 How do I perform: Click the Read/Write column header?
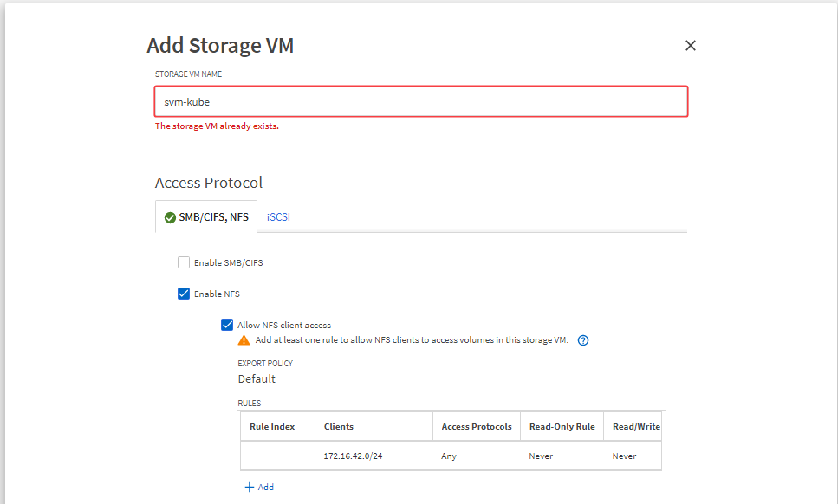[x=636, y=427]
